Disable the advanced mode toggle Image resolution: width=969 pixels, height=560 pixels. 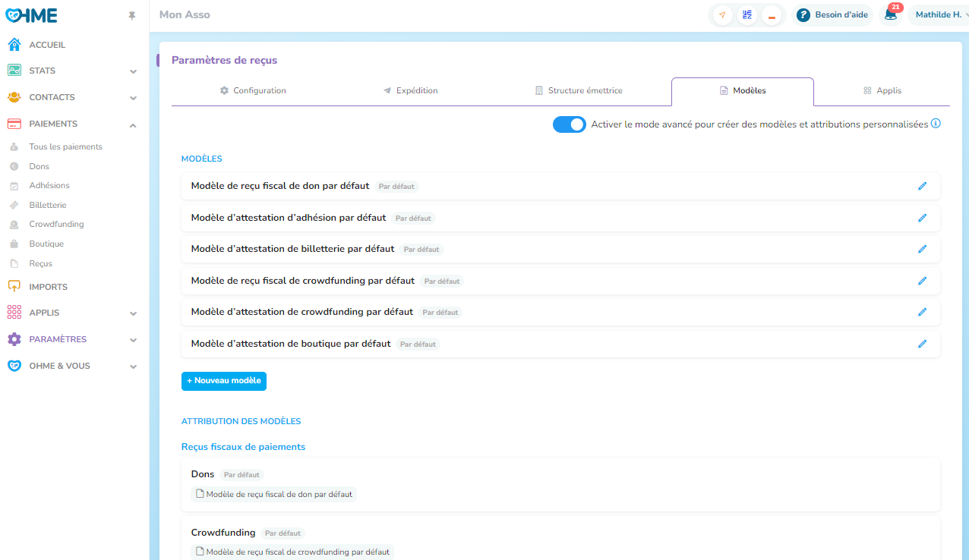pyautogui.click(x=569, y=124)
